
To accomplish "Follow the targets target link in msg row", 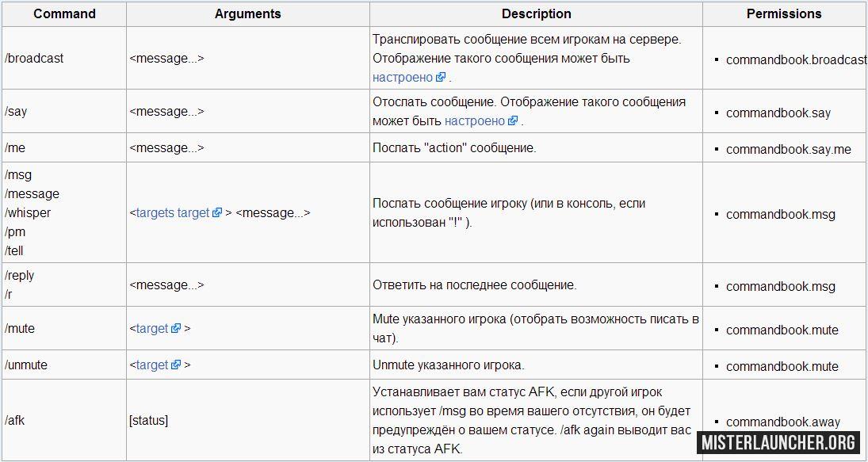I will click(x=173, y=212).
